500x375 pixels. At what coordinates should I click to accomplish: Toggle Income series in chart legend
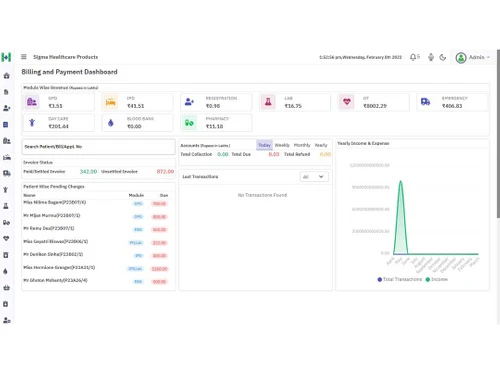(437, 279)
